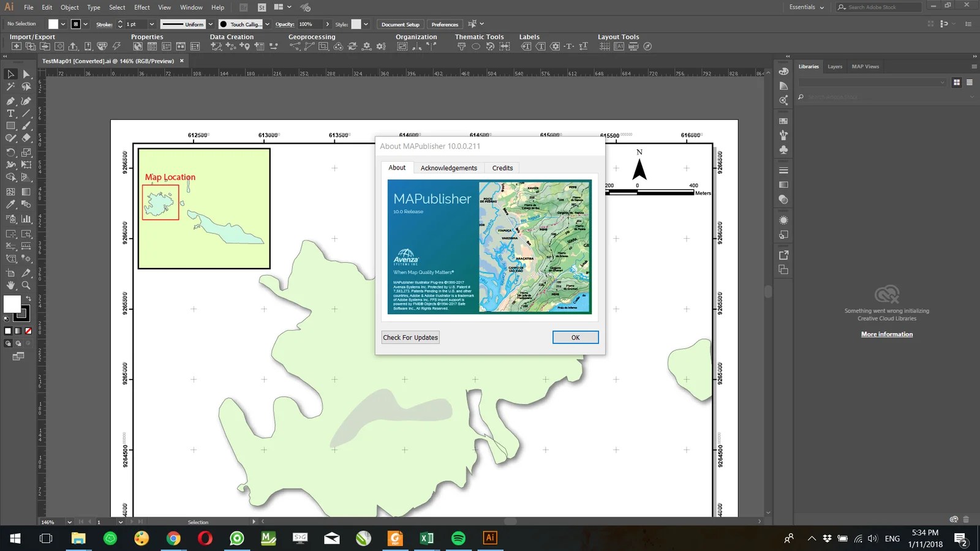Switch to Draw Behind mode

[18, 343]
